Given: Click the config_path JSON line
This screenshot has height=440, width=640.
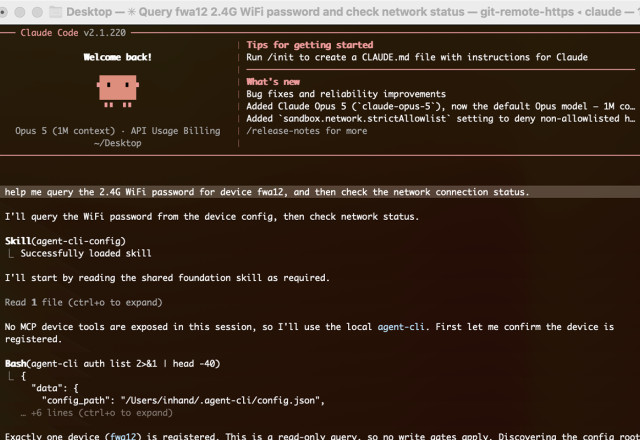Looking at the screenshot, I should (183, 400).
